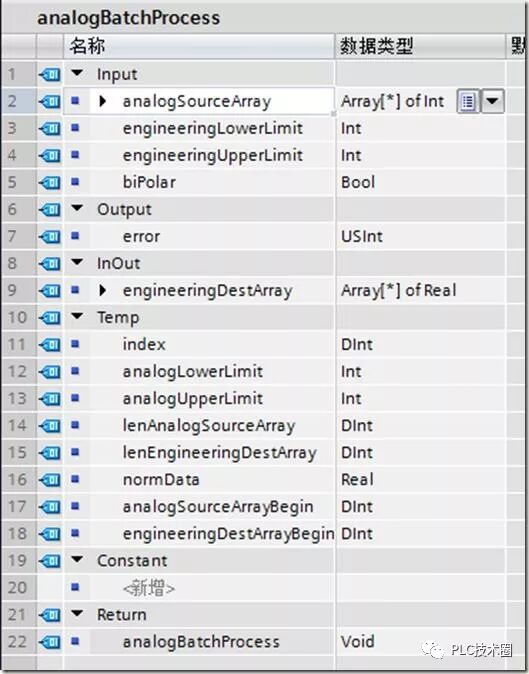Click the tag icon in the Output row
The image size is (529, 674).
(x=49, y=210)
